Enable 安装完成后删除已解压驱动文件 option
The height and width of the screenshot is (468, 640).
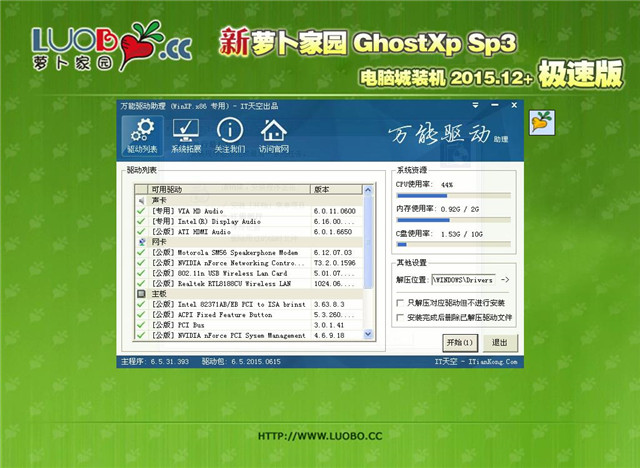(x=400, y=317)
